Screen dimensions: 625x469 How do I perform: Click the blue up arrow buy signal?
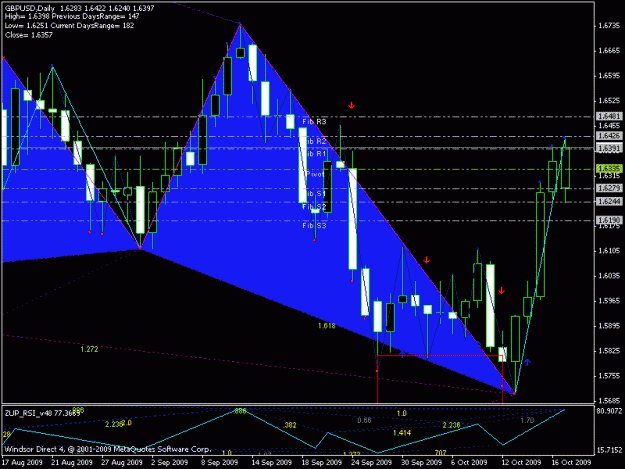pos(527,362)
